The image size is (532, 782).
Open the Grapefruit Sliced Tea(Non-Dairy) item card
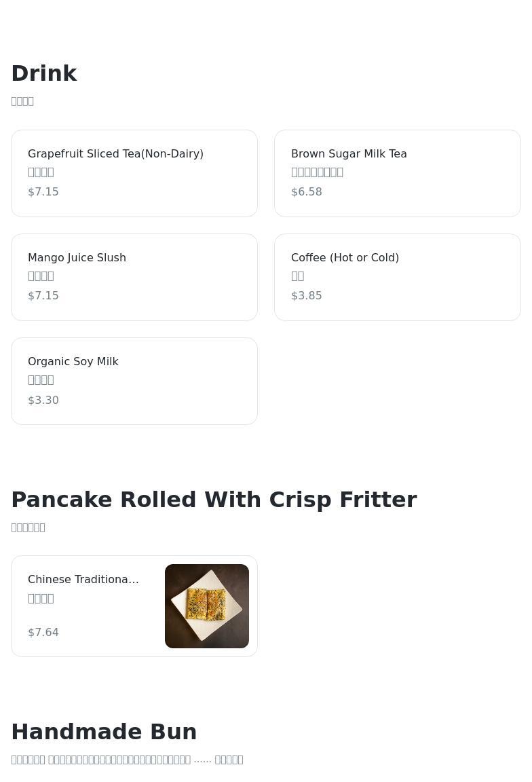134,173
